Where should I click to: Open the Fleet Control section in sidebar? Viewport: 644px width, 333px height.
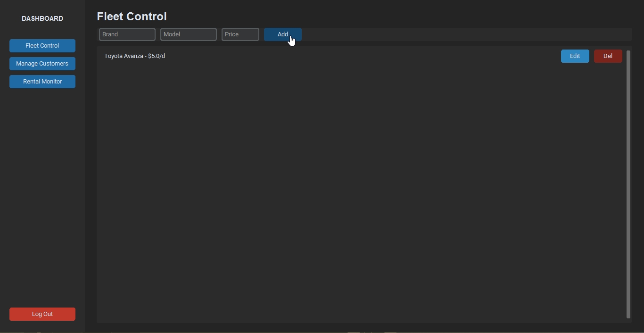point(42,46)
